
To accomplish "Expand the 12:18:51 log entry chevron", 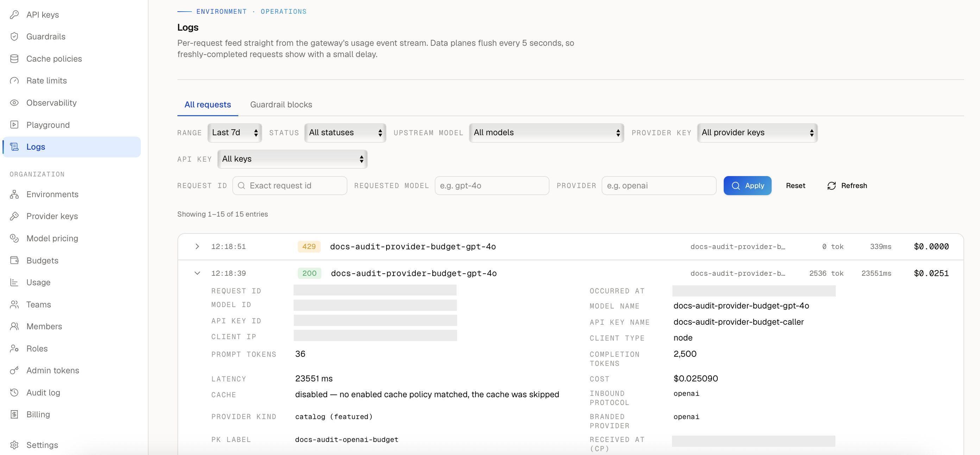I will coord(197,247).
